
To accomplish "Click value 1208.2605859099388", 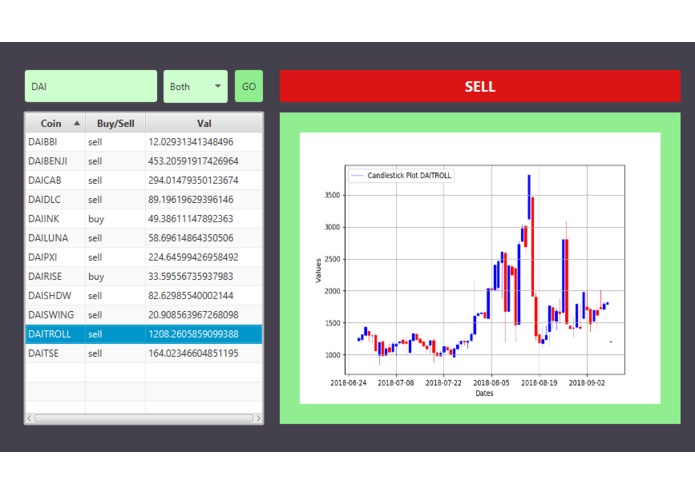I will point(193,334).
